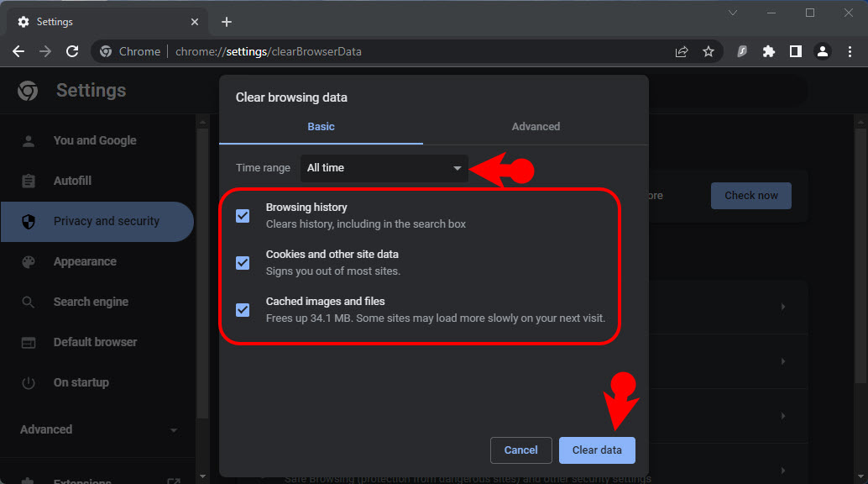Open Chrome's three-dot menu
Image resolution: width=868 pixels, height=484 pixels.
point(850,51)
